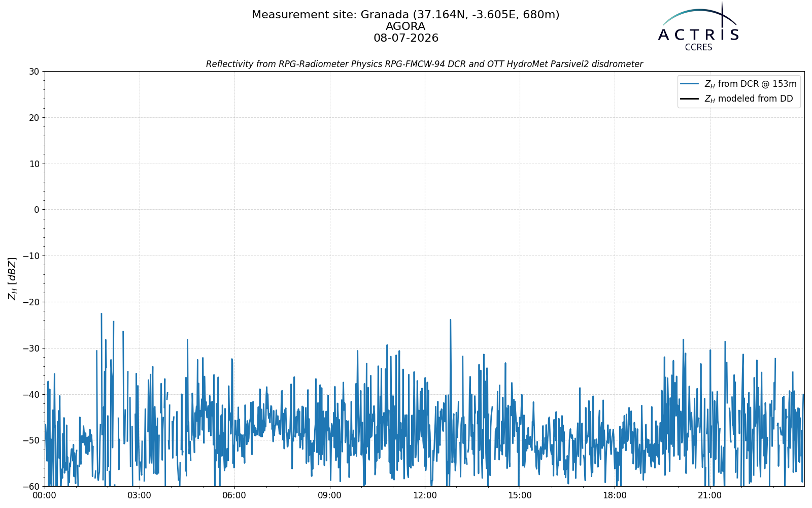Viewport: 812px width, 508px height.
Task: Click the CCRES text under the logo
Action: [698, 48]
